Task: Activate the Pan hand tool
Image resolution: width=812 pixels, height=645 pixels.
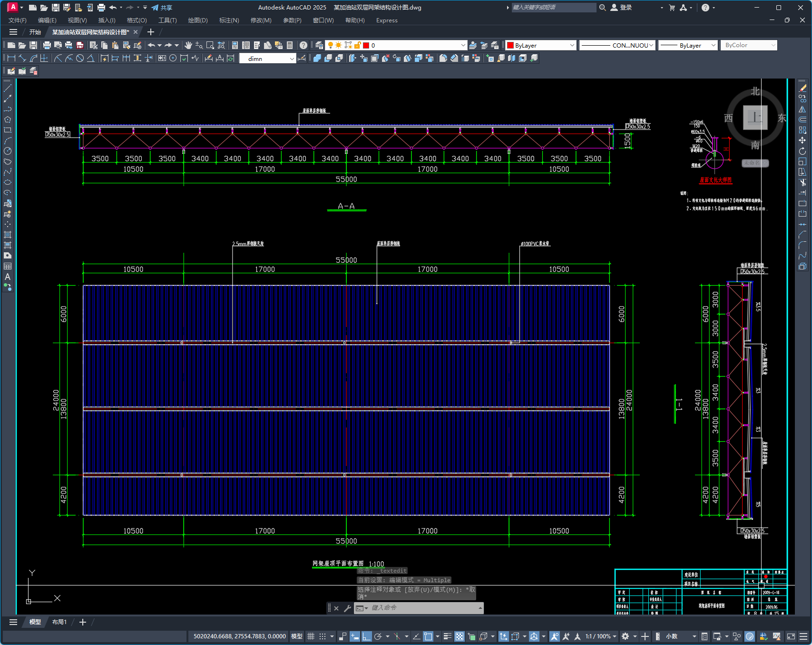Action: pos(188,45)
